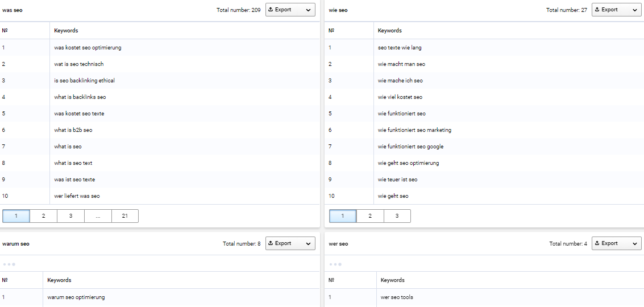This screenshot has width=644, height=307.
Task: Expand Export dropdown arrow for 'wie seo'
Action: click(x=634, y=10)
